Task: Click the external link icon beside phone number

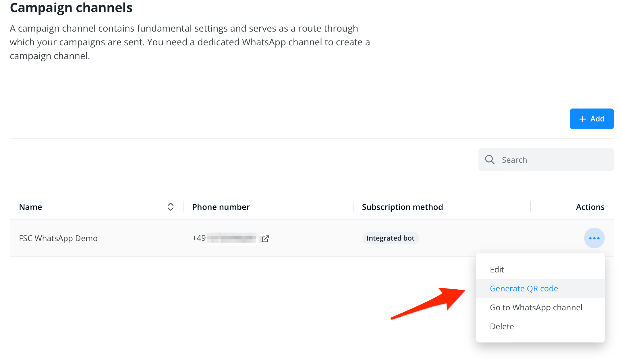Action: [265, 239]
